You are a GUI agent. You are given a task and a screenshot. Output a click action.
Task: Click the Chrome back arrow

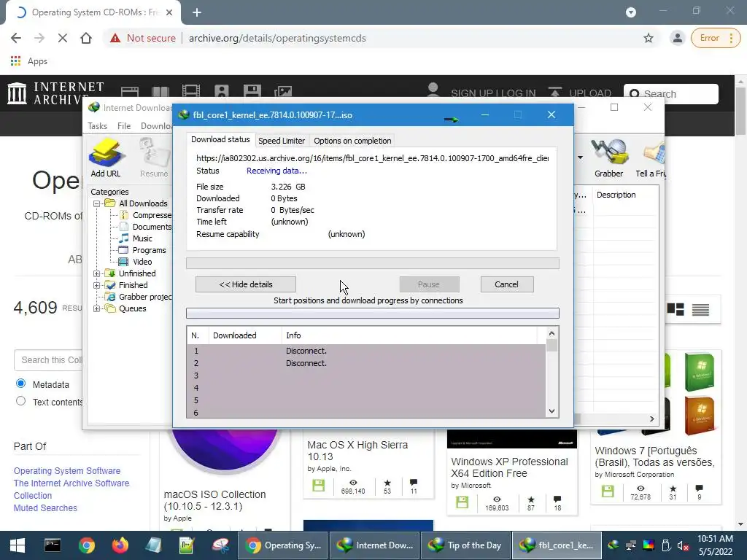(x=16, y=38)
